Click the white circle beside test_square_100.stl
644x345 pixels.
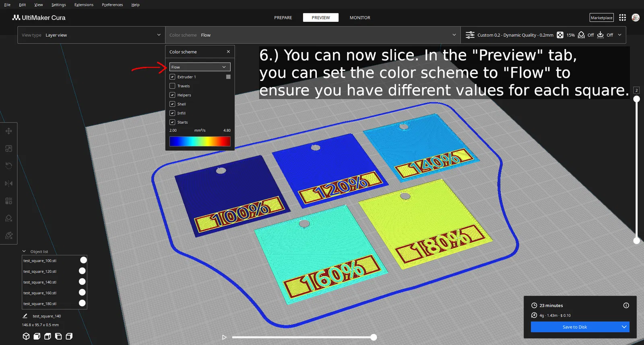[83, 260]
